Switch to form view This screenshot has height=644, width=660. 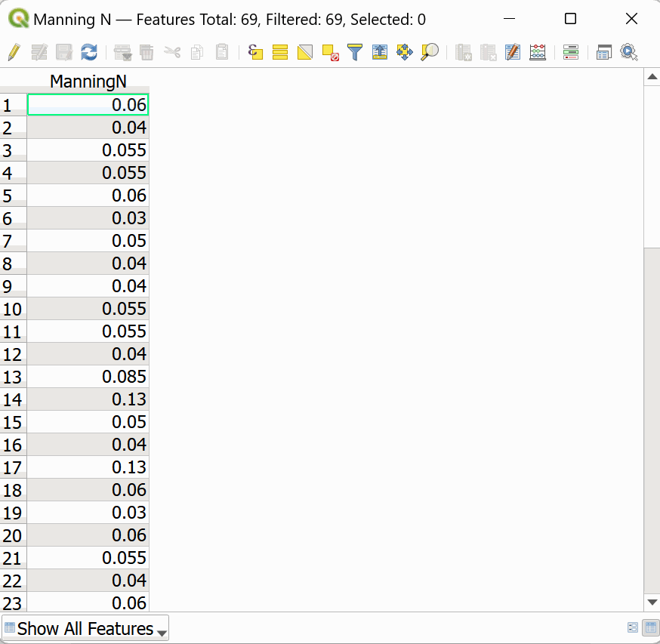click(633, 627)
